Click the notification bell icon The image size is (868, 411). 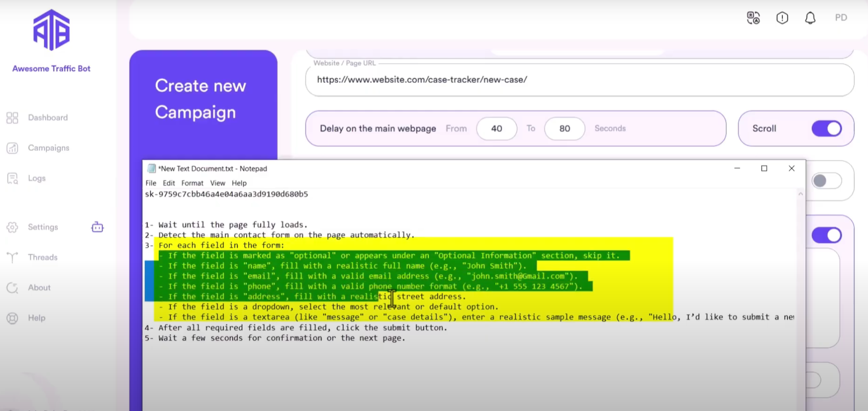(x=810, y=18)
